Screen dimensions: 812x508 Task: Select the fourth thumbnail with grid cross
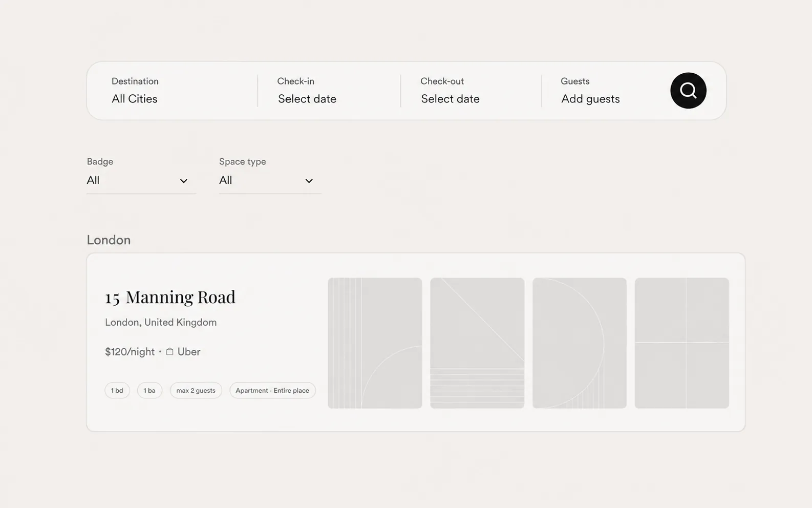pos(682,343)
